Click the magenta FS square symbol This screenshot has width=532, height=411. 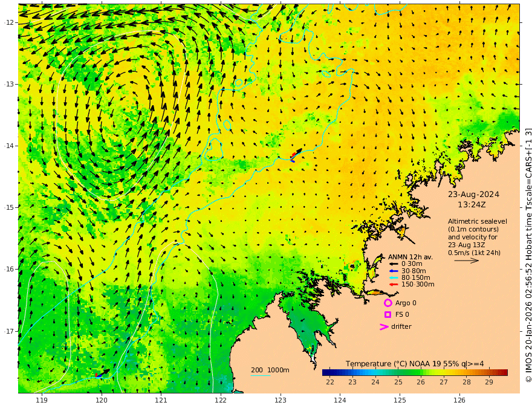[x=388, y=315]
